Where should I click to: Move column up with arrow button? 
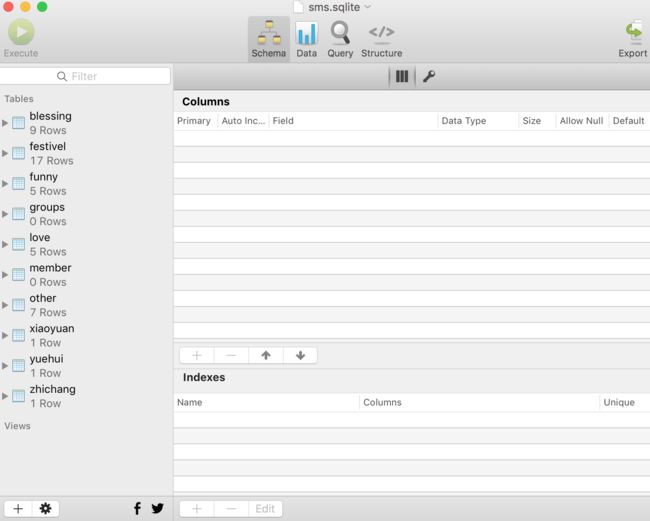tap(266, 355)
